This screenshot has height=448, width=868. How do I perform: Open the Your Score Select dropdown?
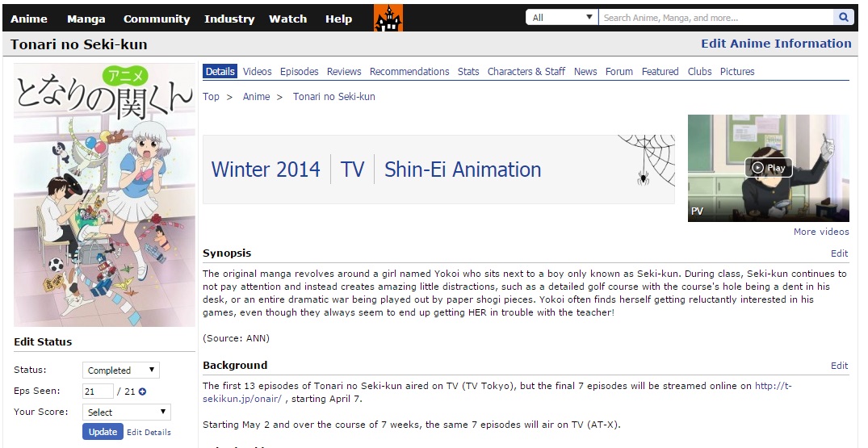[x=126, y=412]
